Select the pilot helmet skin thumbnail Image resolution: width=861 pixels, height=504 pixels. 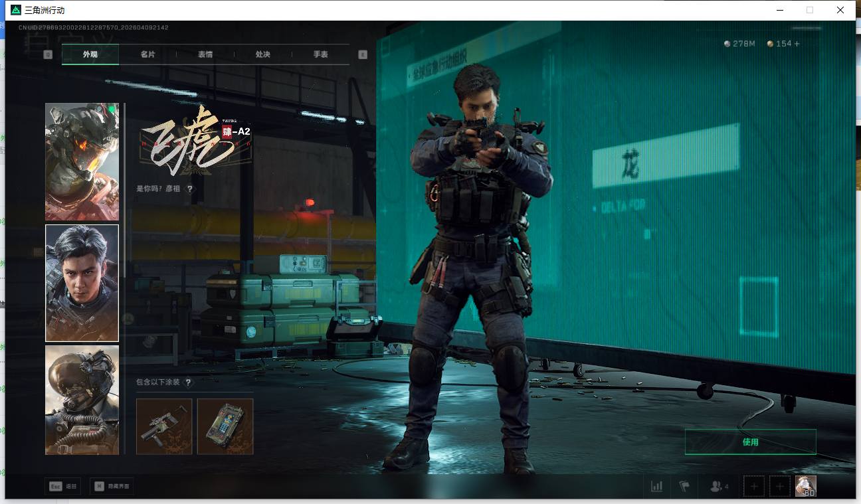coord(82,400)
